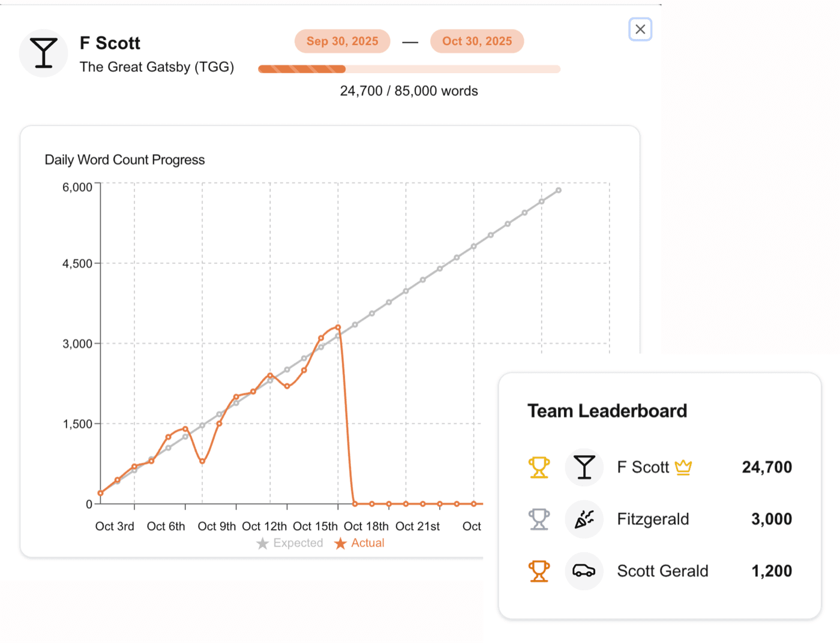Click the cocktail avatar in Team Leaderboard
Image resolution: width=840 pixels, height=643 pixels.
pyautogui.click(x=584, y=467)
